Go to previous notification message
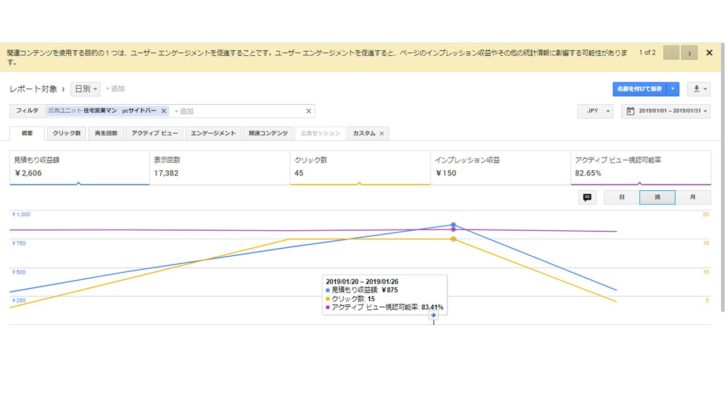 pos(670,52)
